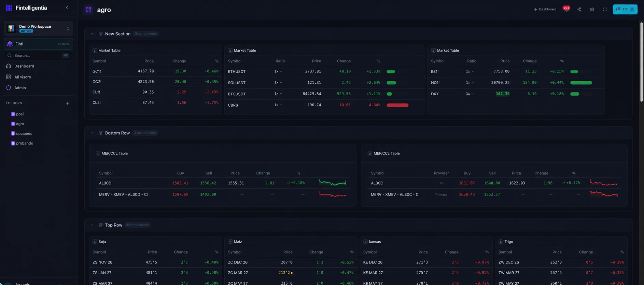Image resolution: width=644 pixels, height=285 pixels.
Task: Click the trend arrow in the AL30D row
Action: pos(288,183)
